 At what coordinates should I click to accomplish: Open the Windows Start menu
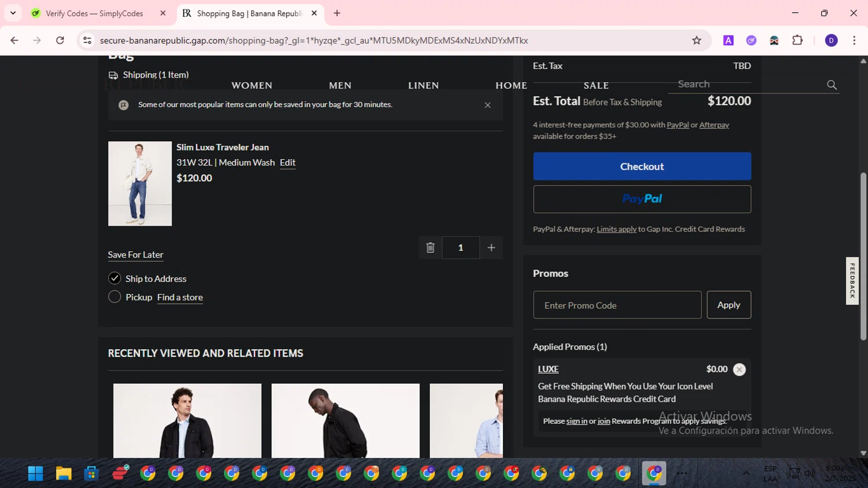click(x=35, y=474)
